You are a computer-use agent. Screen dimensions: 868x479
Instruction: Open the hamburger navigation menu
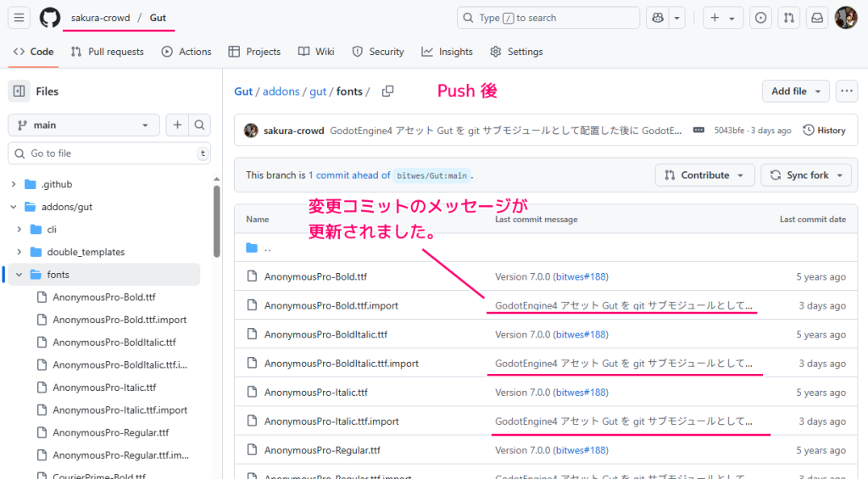[x=19, y=18]
